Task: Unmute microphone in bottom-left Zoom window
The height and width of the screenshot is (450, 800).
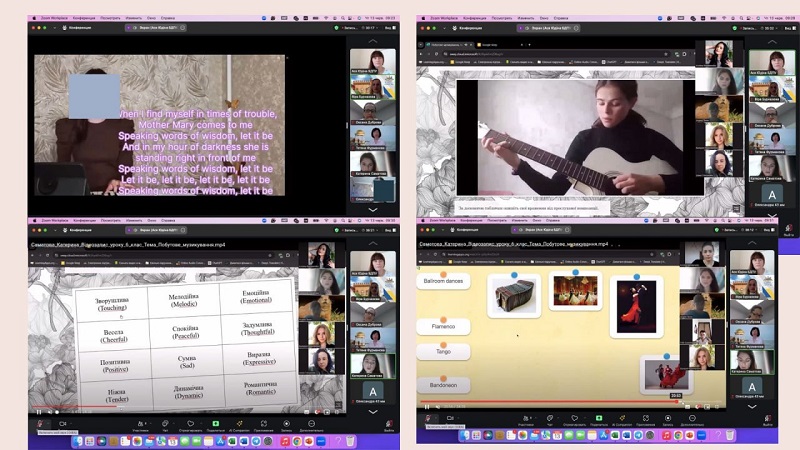Action: (x=40, y=423)
